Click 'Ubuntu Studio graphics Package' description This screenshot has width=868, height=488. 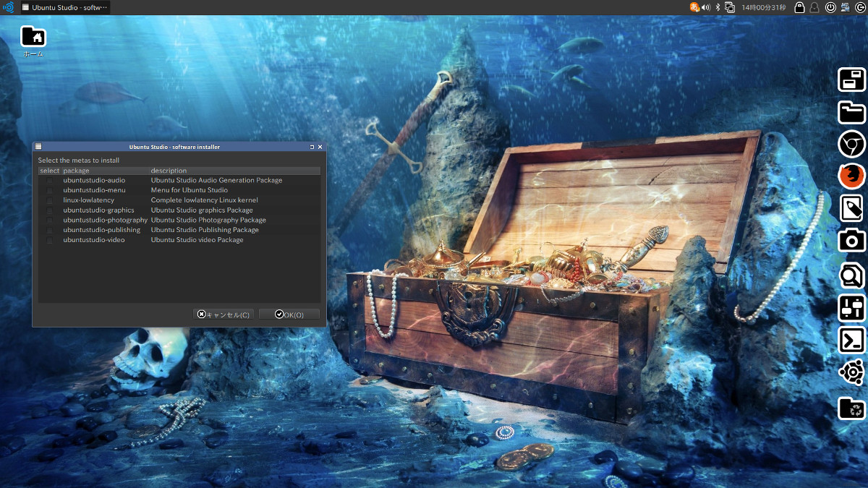click(x=202, y=210)
